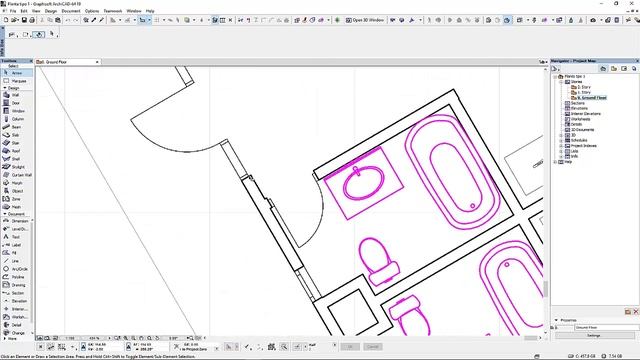Expand the Project Indexes node
The image size is (640, 360).
(x=561, y=146)
